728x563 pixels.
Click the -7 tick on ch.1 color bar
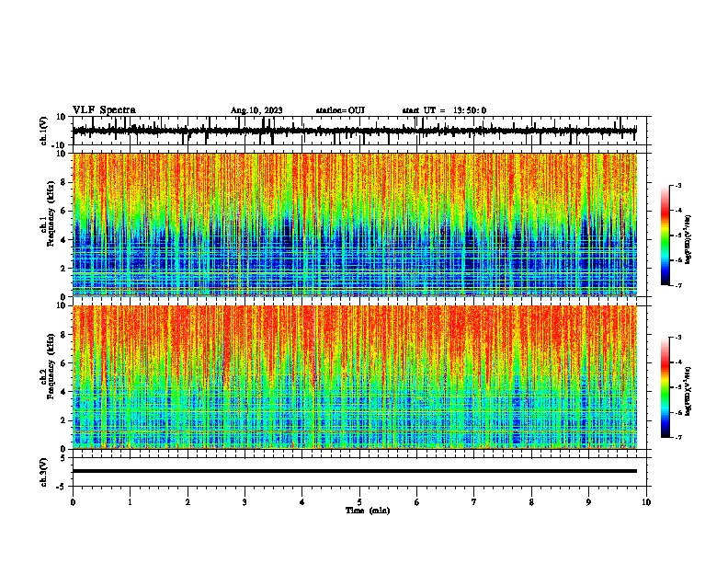coord(677,285)
